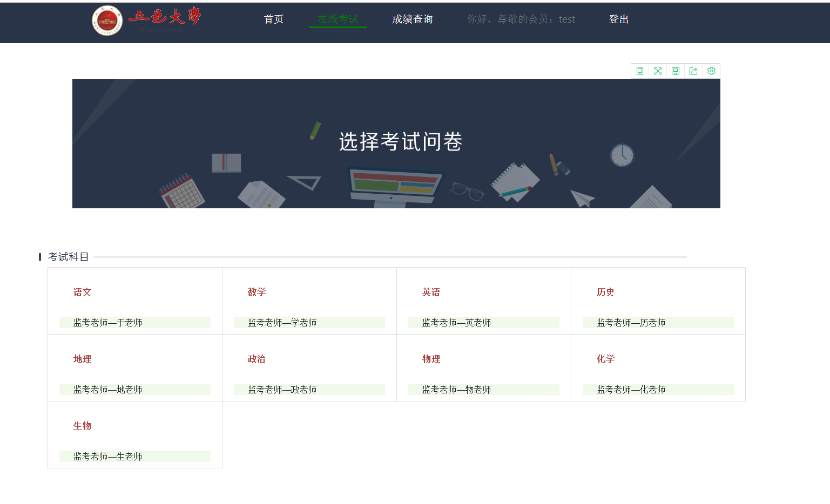Click the floppy disk save icon

[x=676, y=71]
